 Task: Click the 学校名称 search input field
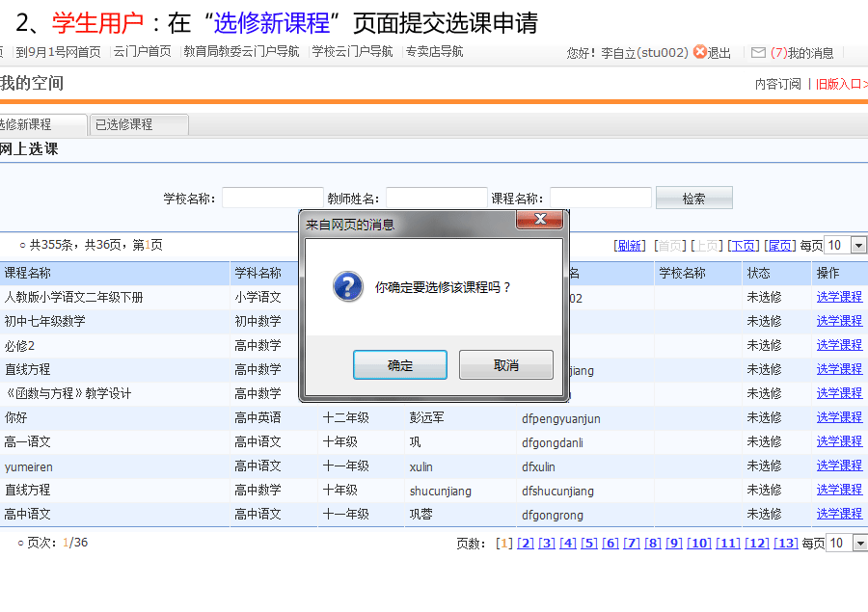[x=273, y=198]
